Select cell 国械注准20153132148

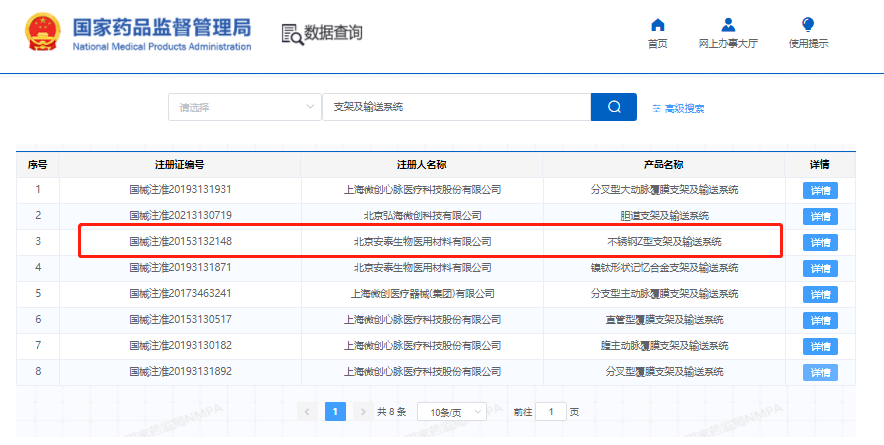click(x=180, y=241)
